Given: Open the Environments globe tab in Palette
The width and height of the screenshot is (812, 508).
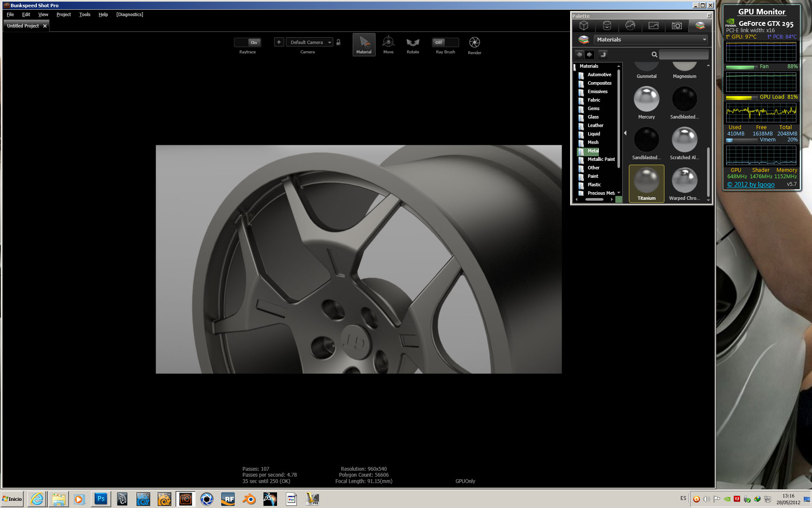Looking at the screenshot, I should [x=630, y=25].
